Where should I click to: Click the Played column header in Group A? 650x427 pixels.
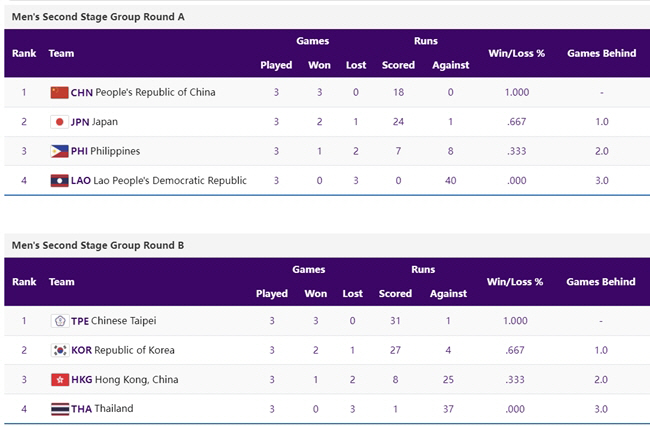point(276,65)
